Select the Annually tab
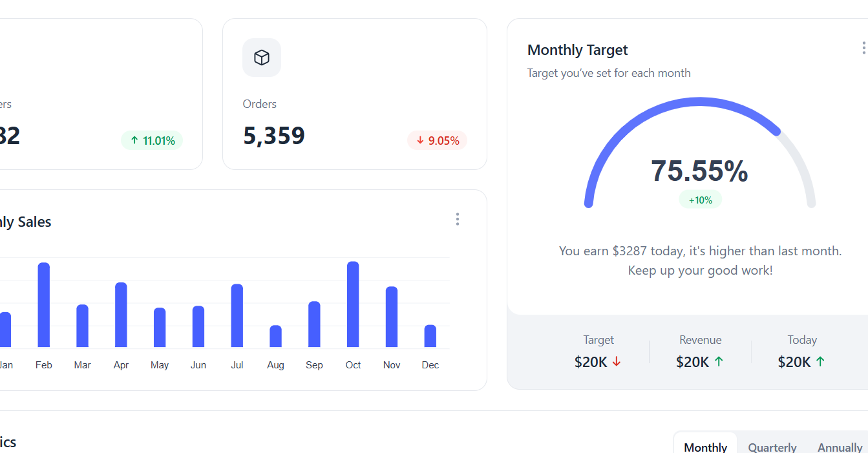The image size is (868, 453). click(x=840, y=447)
